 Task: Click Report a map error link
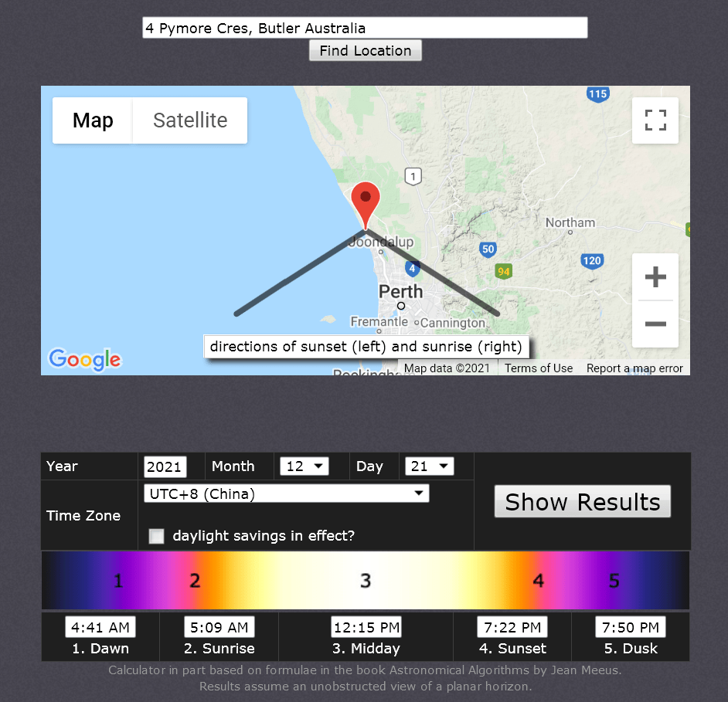(x=634, y=368)
